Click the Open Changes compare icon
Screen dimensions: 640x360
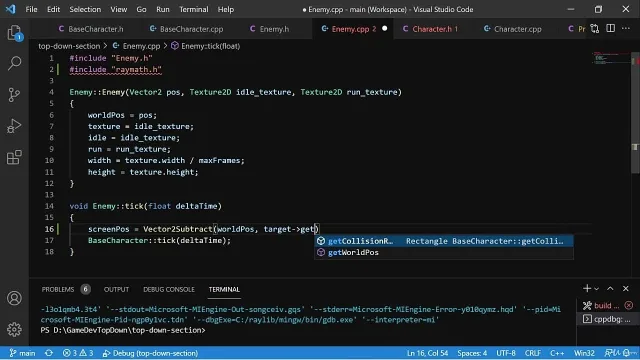pos(595,29)
